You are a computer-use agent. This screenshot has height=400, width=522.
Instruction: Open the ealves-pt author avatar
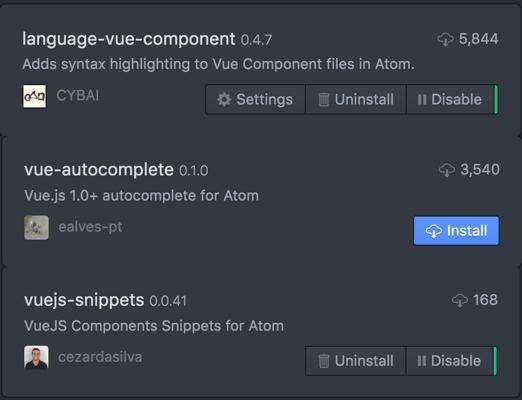[x=36, y=228]
